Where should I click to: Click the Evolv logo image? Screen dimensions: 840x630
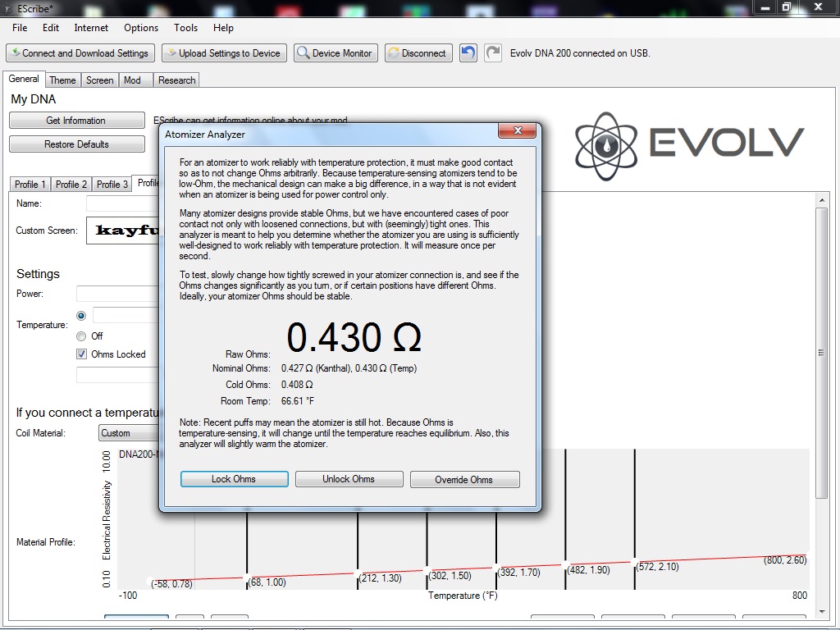tap(689, 146)
